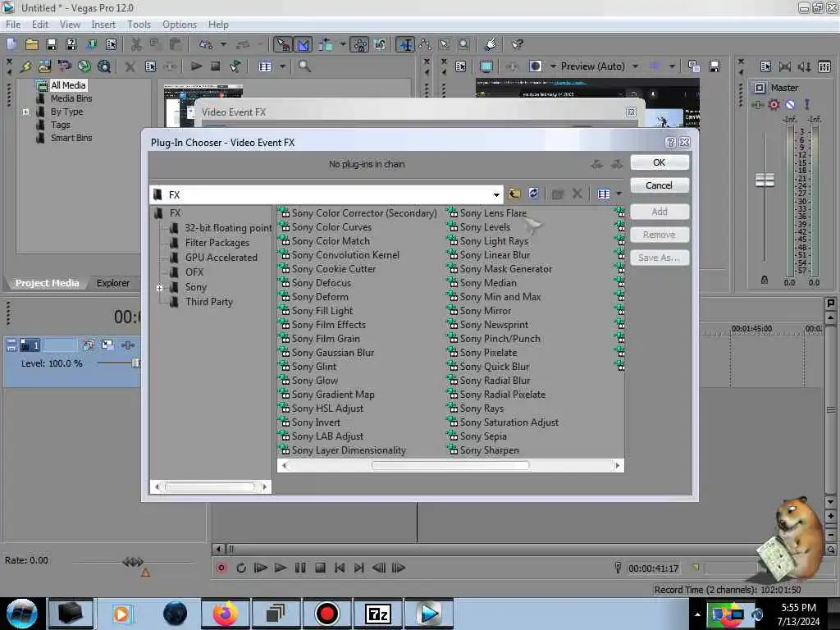Viewport: 840px width, 630px height.
Task: Select the Normal Edit tool
Action: pos(405,44)
